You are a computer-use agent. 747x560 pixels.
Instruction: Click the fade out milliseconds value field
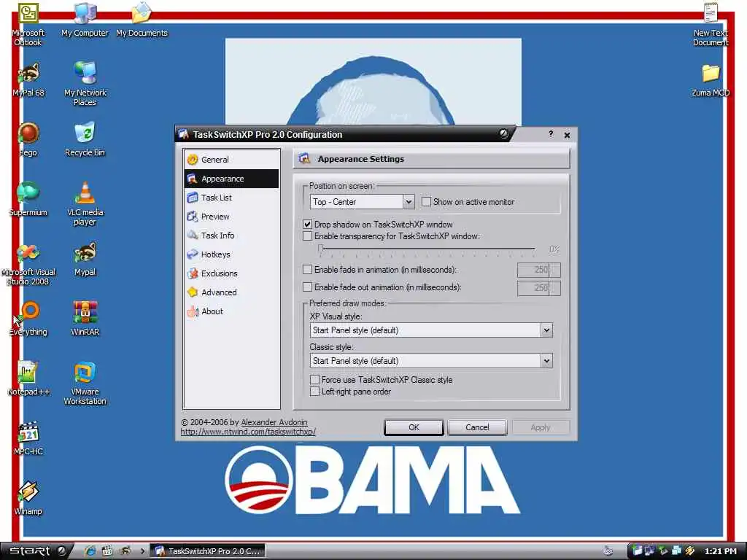(533, 287)
